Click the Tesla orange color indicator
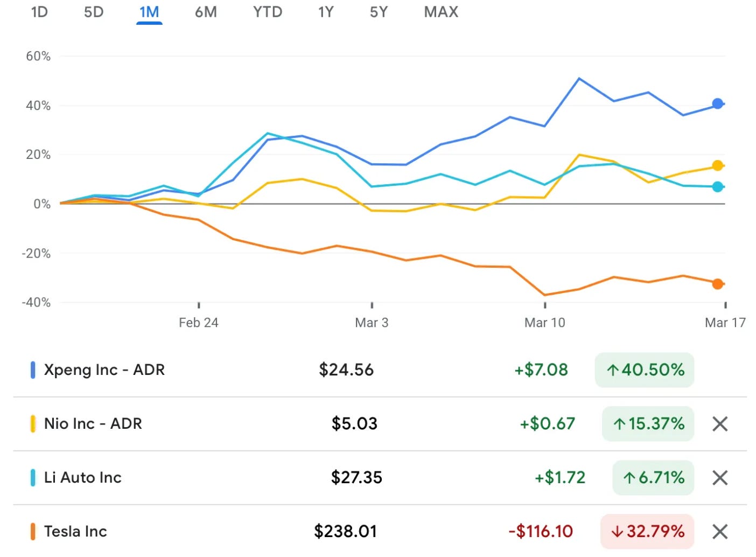The width and height of the screenshot is (756, 557). [33, 532]
